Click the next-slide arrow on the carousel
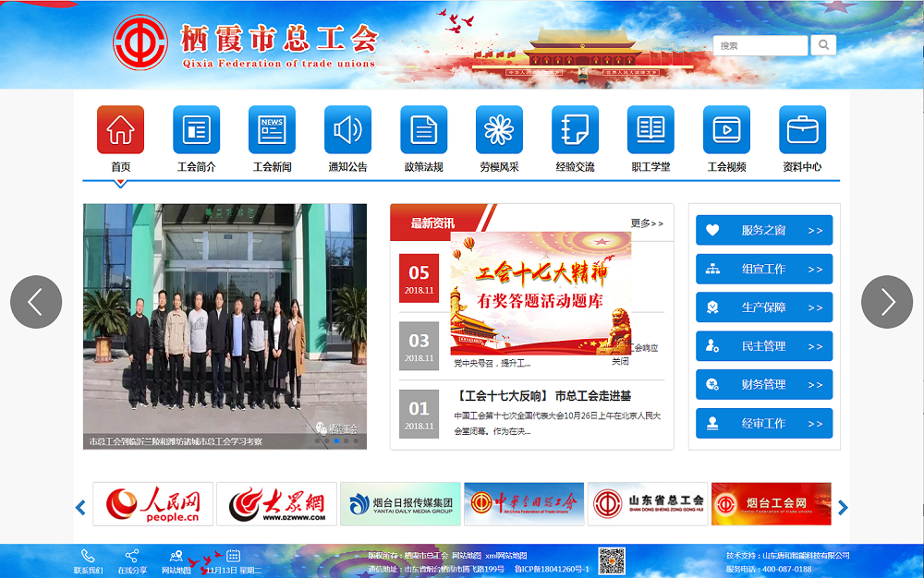924x578 pixels. click(888, 301)
